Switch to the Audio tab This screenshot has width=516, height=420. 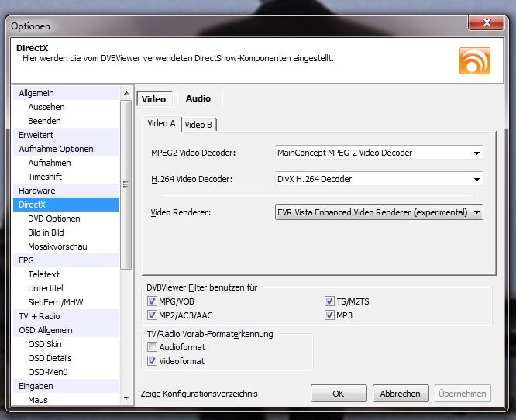tap(198, 98)
